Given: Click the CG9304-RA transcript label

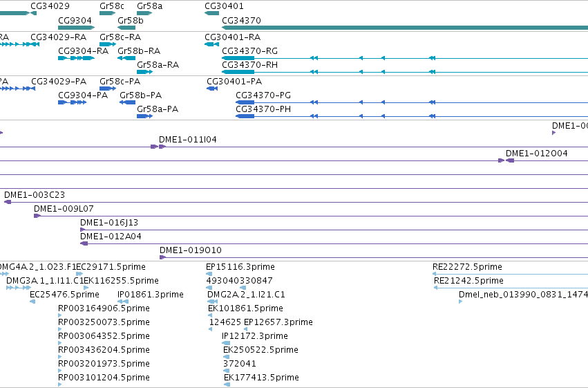Looking at the screenshot, I should (x=83, y=51).
